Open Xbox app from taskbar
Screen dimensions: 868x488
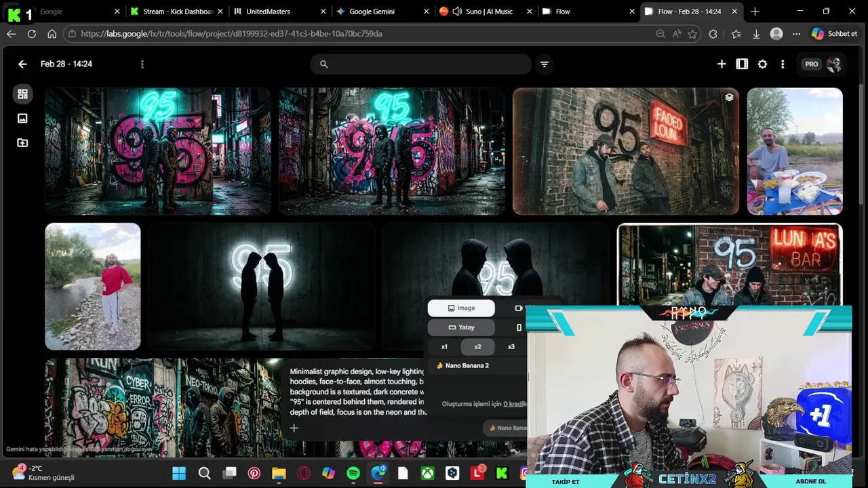click(x=427, y=473)
